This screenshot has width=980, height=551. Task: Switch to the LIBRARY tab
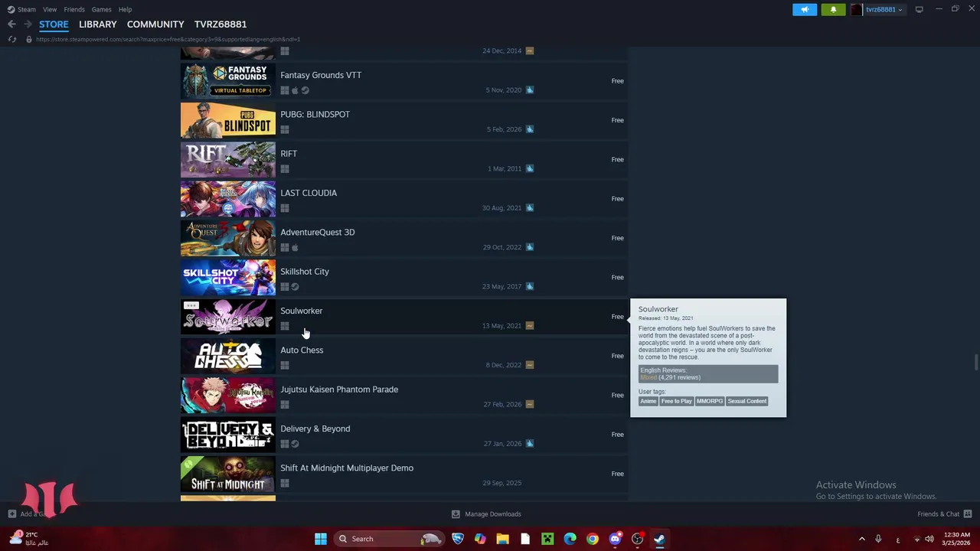(x=98, y=24)
